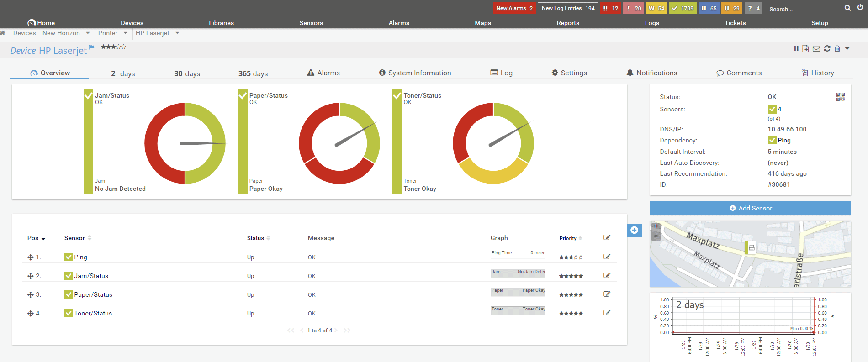This screenshot has height=362, width=868.
Task: Send link by email envelope icon
Action: (x=816, y=48)
